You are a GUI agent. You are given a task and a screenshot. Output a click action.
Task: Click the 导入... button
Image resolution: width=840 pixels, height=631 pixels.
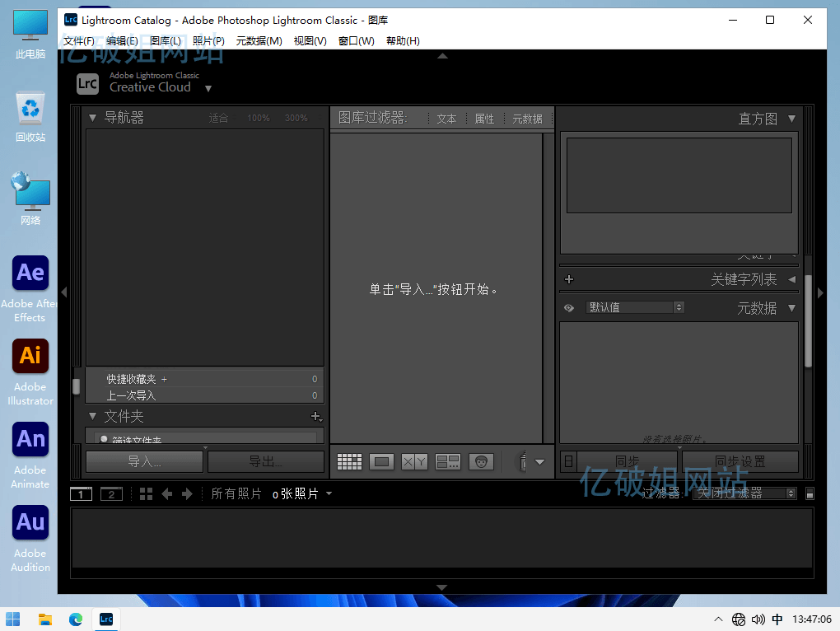(145, 461)
